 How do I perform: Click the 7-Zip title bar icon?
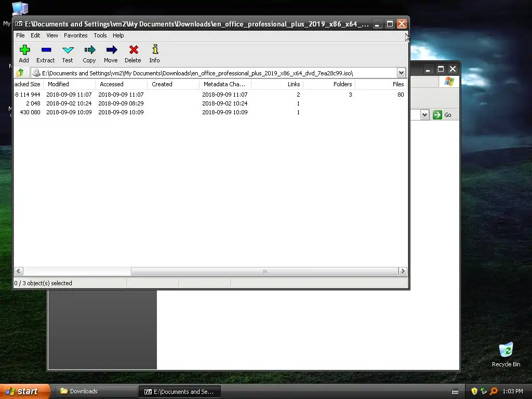19,23
